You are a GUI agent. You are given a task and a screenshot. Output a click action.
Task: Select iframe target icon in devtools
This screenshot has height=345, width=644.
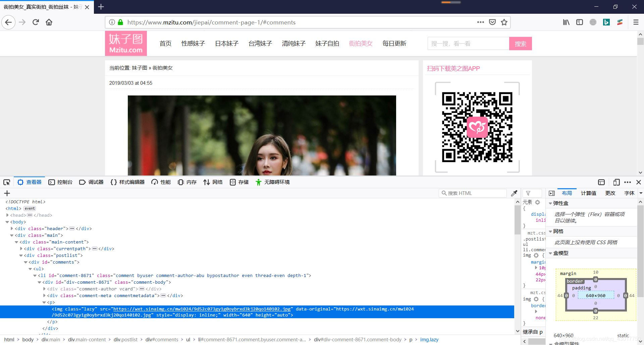point(601,182)
